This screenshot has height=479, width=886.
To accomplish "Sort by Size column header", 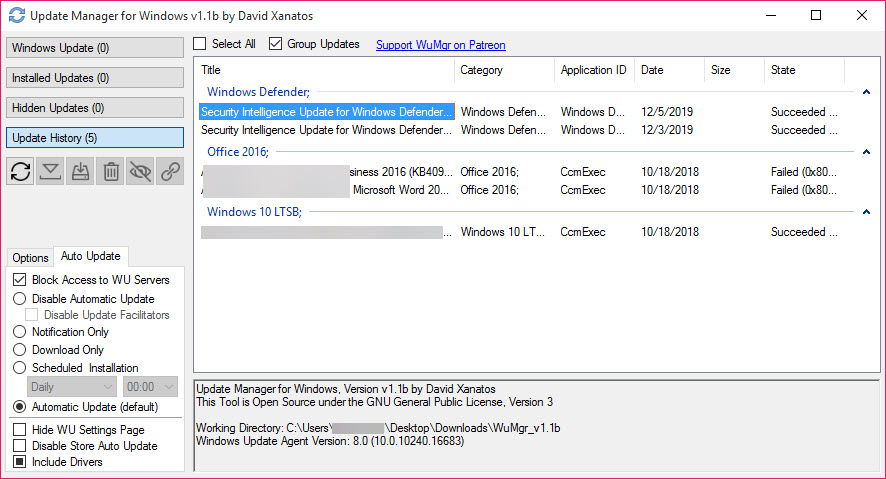I will point(735,70).
